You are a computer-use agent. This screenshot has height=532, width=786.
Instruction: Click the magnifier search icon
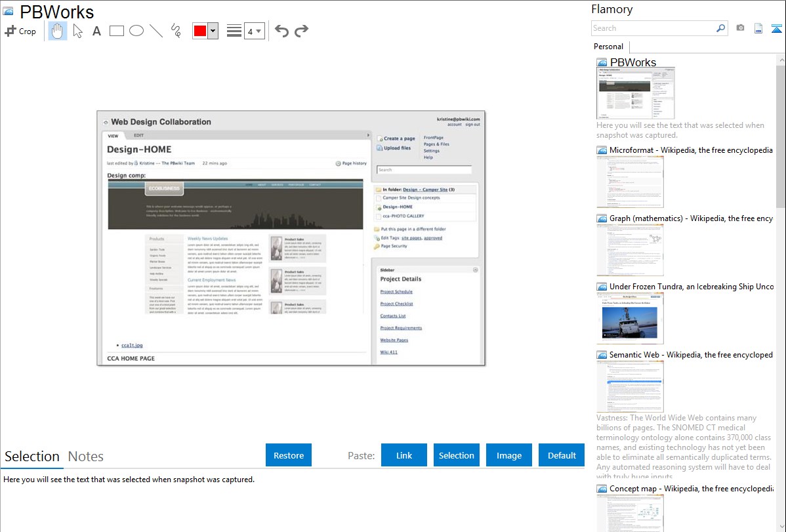click(720, 28)
